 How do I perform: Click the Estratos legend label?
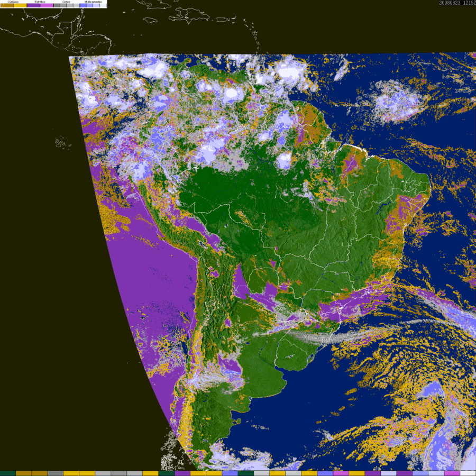(40, 2)
